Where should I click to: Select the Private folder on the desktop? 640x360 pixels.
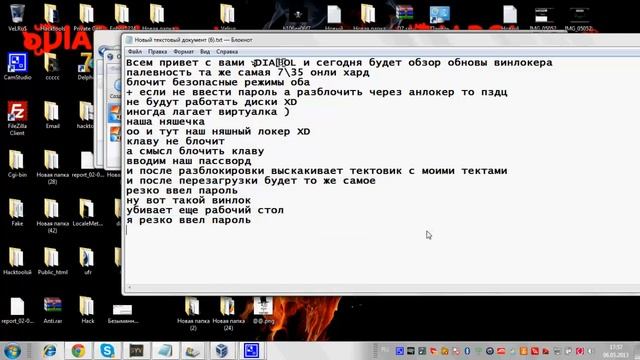(x=87, y=17)
